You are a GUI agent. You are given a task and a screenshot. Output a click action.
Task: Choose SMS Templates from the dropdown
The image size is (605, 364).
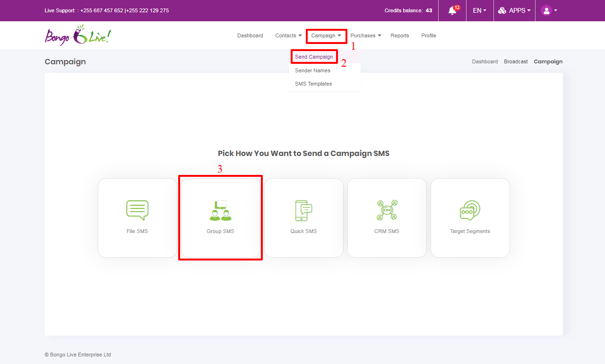(x=313, y=84)
